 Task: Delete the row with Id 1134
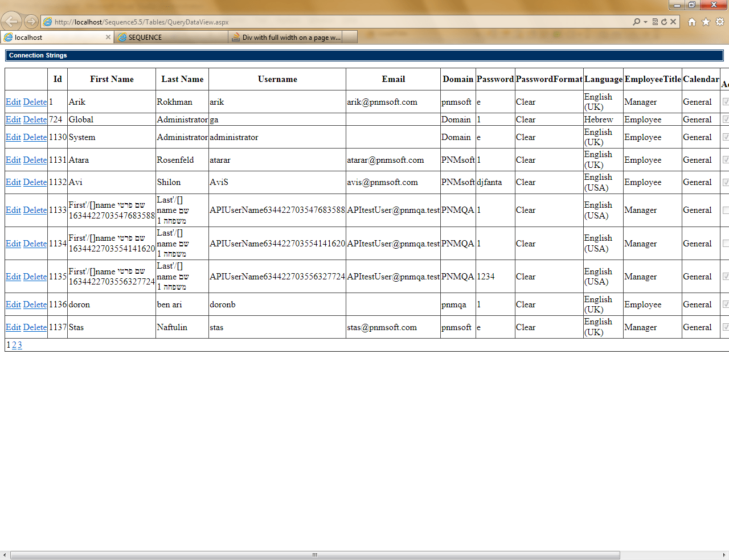pyautogui.click(x=35, y=244)
